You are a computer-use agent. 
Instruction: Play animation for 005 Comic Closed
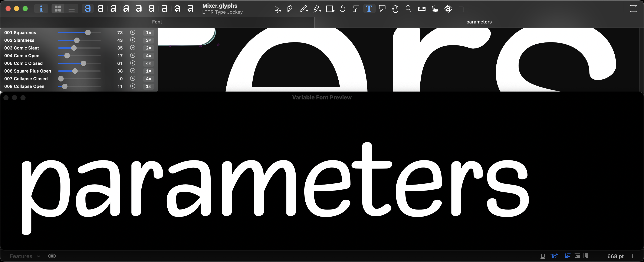[133, 63]
